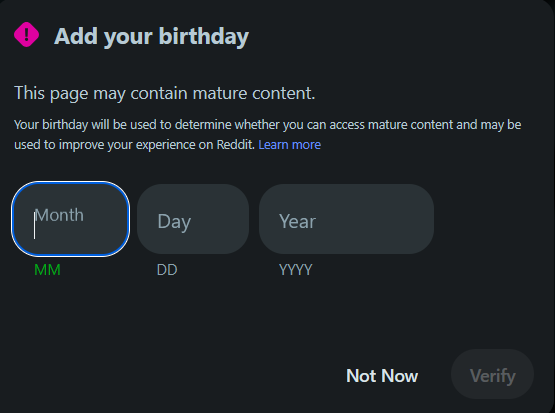
Task: Click the YYYY format hint label
Action: (296, 270)
